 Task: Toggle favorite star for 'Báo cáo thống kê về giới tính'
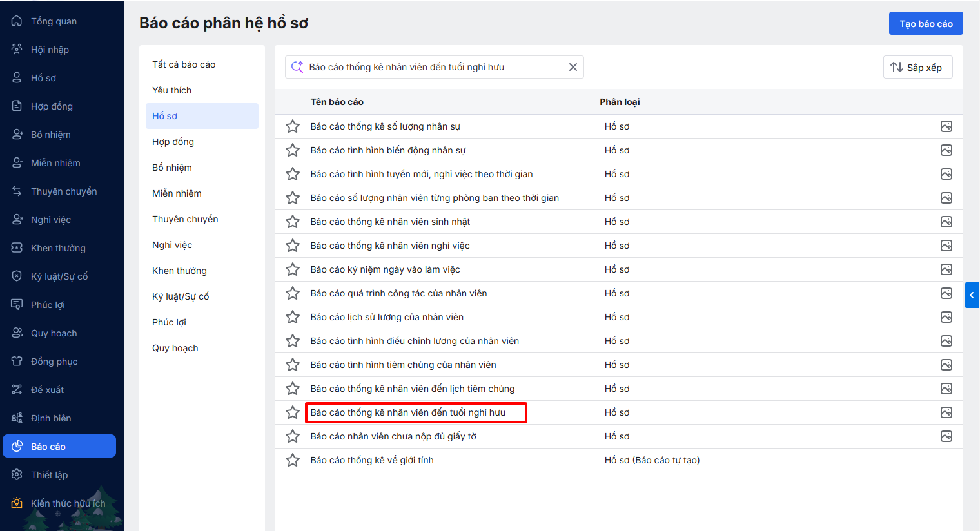coord(293,460)
